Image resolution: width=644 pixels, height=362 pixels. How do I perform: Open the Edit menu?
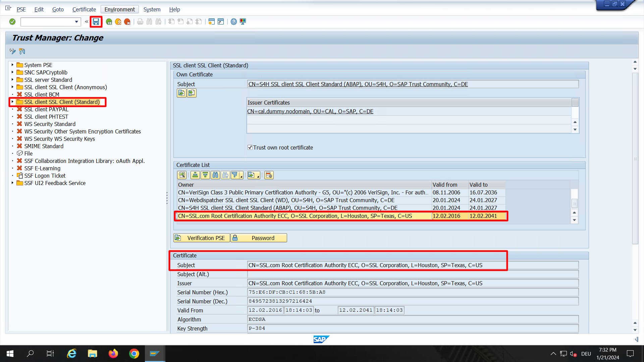39,9
